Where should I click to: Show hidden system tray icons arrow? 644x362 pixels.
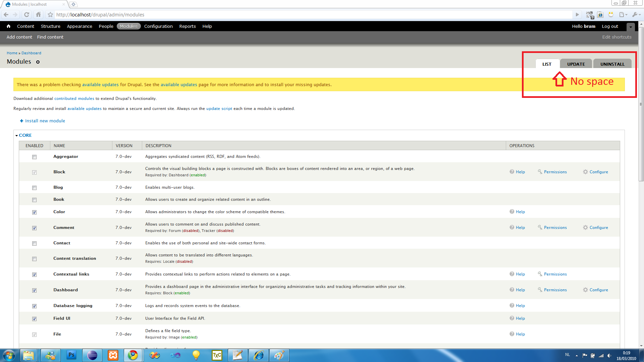577,355
